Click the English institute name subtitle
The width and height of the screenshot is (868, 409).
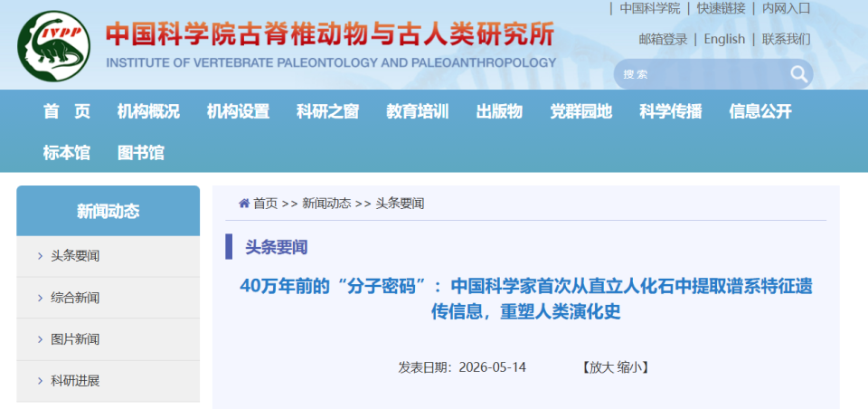(331, 62)
